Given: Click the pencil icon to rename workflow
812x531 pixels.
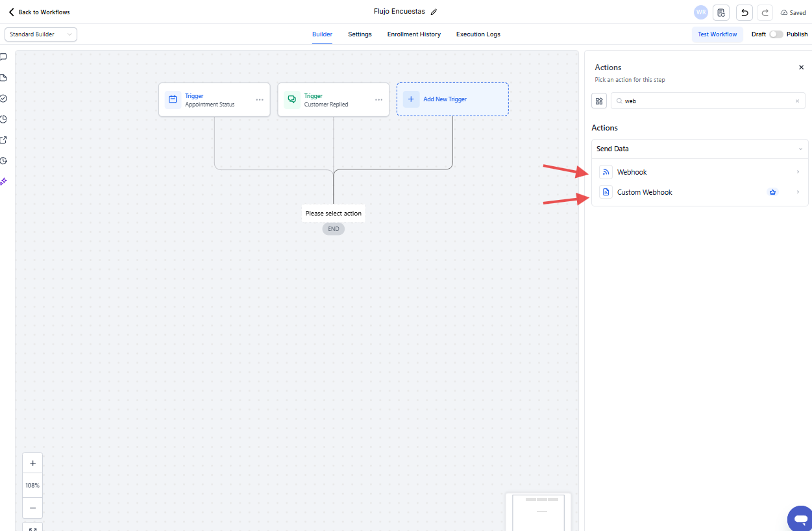Looking at the screenshot, I should click(434, 12).
